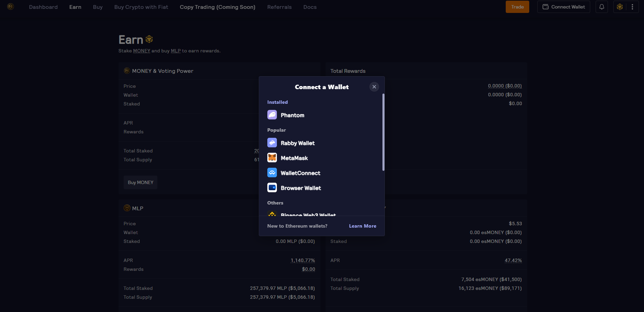Close the Connect a Wallet dialog
Image resolution: width=644 pixels, height=312 pixels.
[x=374, y=87]
